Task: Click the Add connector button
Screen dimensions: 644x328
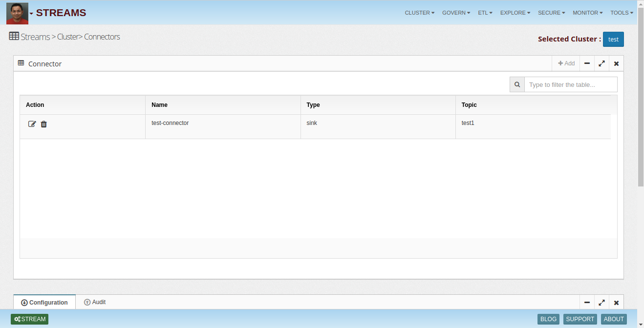Action: pyautogui.click(x=566, y=63)
